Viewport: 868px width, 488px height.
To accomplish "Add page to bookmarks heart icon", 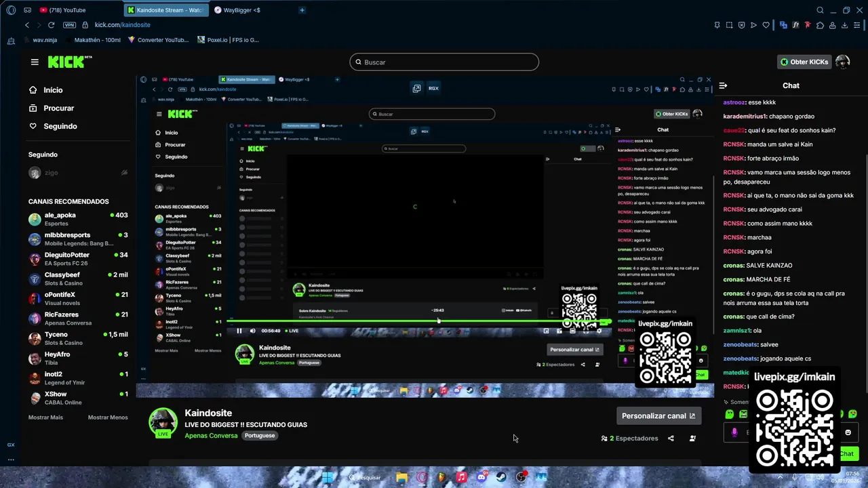I will [x=766, y=25].
